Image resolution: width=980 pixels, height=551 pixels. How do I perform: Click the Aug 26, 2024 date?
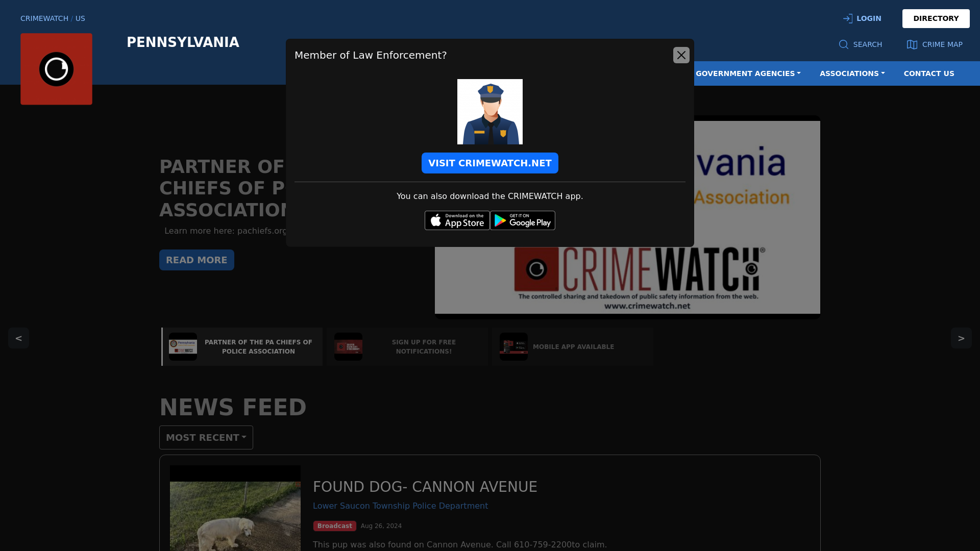click(381, 526)
